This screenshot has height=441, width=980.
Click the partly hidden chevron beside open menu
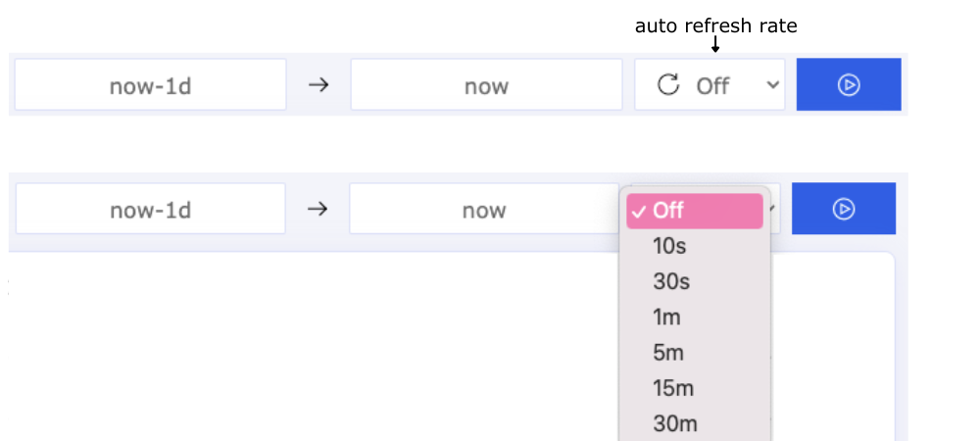click(x=775, y=209)
